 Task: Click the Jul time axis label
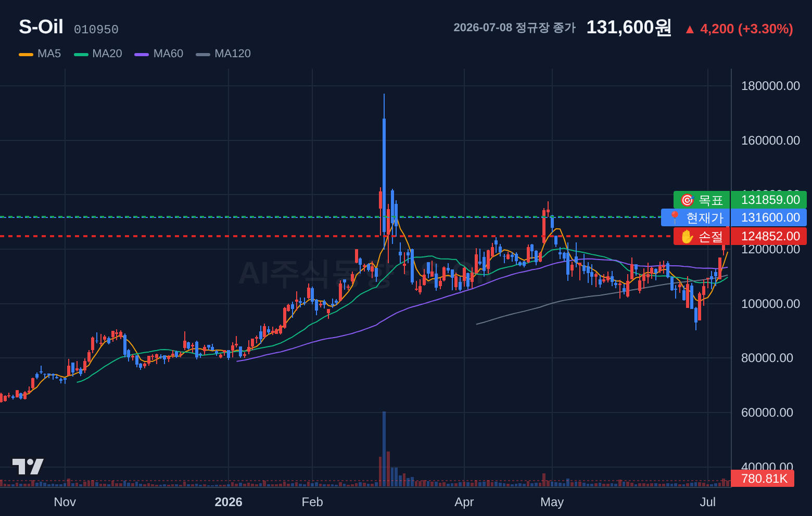coord(708,502)
